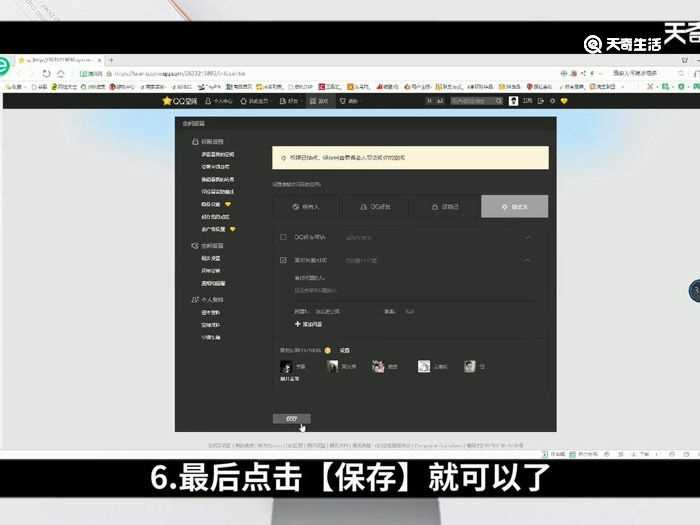
Task: Untick the answer-question checkbox row
Action: pos(283,260)
